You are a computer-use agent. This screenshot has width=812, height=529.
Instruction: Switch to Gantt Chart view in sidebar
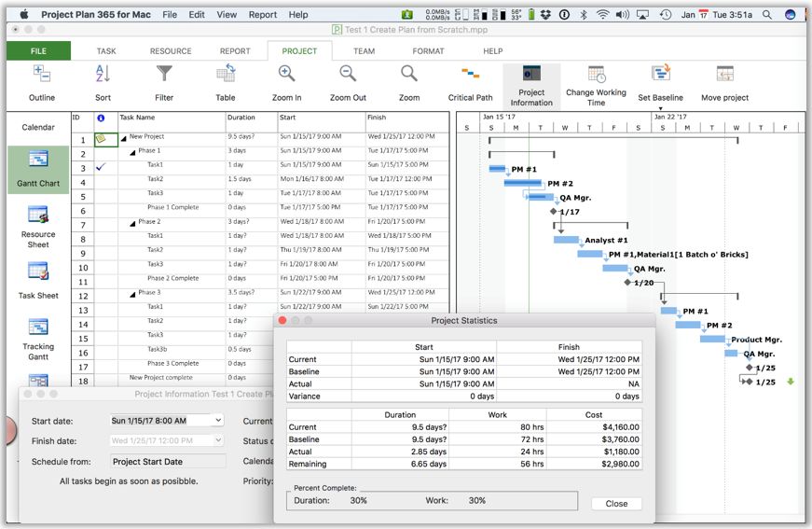pos(38,169)
